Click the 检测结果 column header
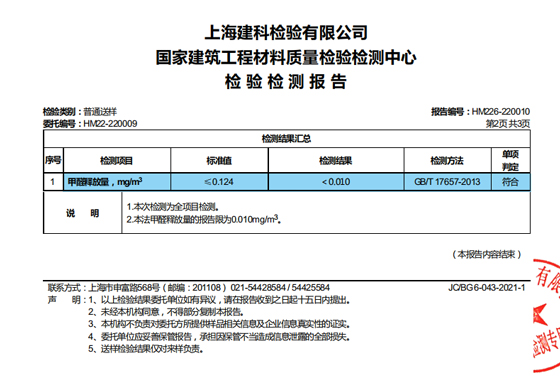560x379 pixels. (336, 160)
